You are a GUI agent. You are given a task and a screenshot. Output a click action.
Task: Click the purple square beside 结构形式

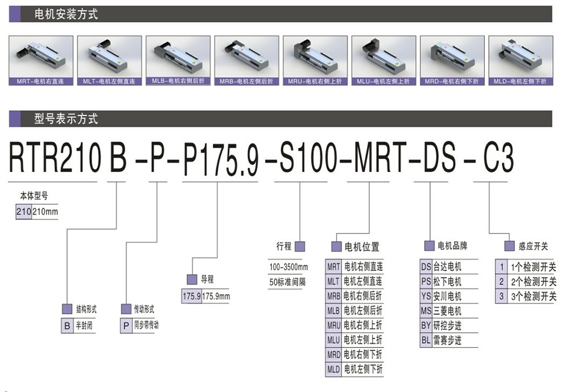coord(67,309)
